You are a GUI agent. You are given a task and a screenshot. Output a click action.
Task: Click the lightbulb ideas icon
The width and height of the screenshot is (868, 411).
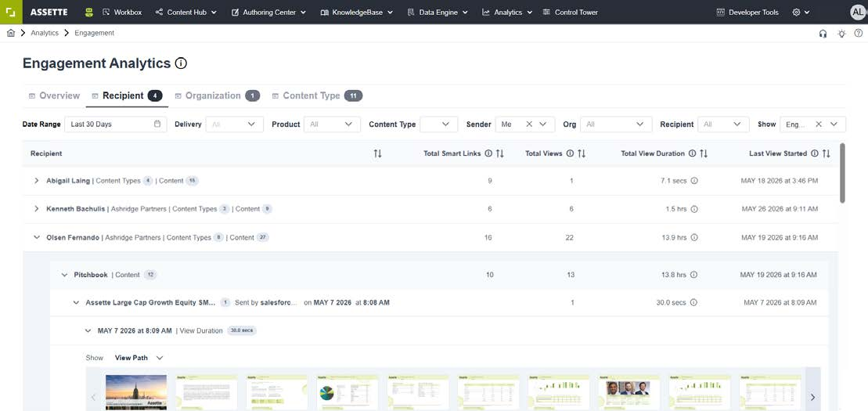point(841,34)
